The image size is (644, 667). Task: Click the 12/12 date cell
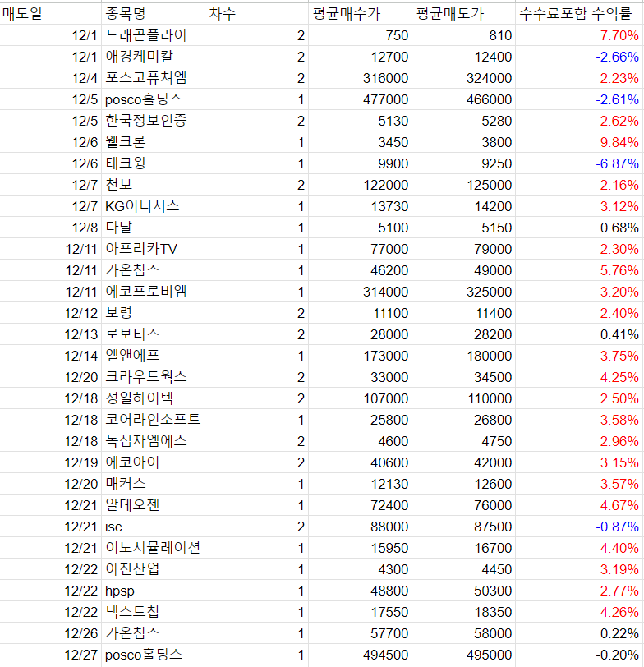tap(51, 313)
